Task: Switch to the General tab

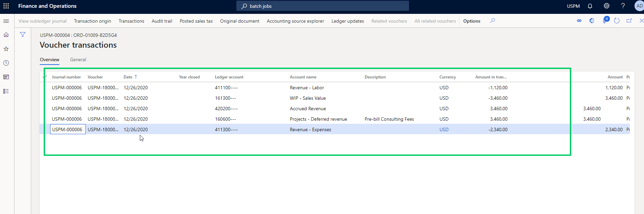Action: tap(78, 60)
